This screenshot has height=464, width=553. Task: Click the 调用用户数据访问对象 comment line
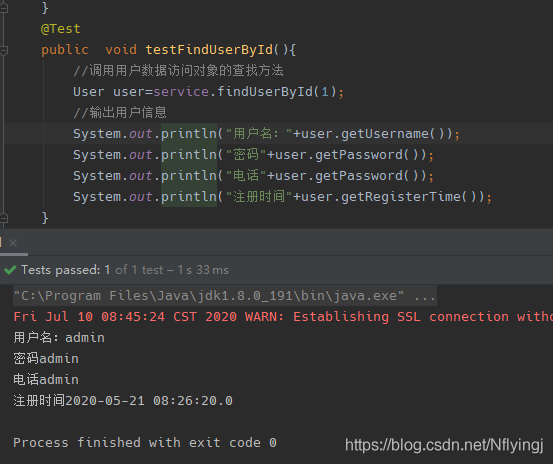(x=178, y=71)
